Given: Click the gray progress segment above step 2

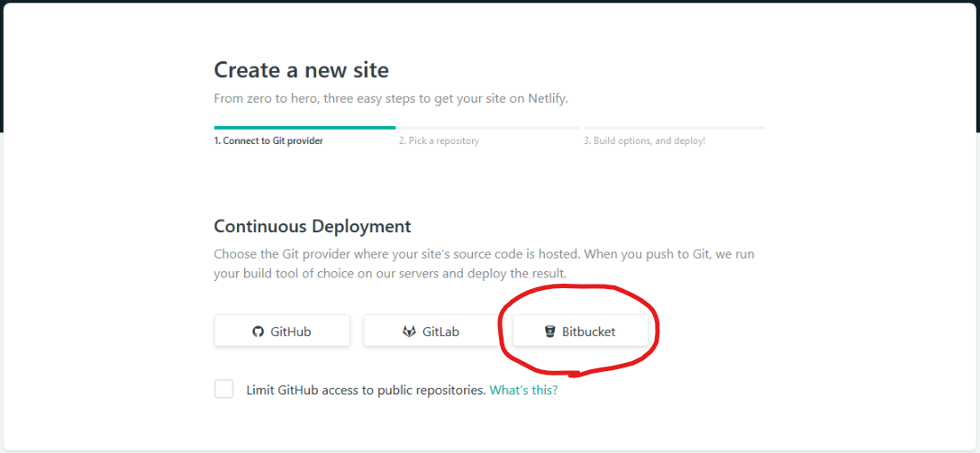Looking at the screenshot, I should (x=489, y=128).
